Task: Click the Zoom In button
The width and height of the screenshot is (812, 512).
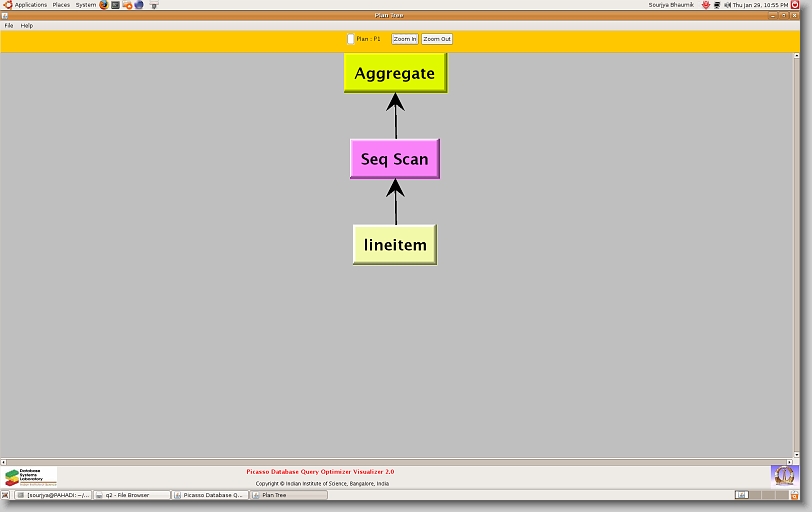Action: pos(405,39)
